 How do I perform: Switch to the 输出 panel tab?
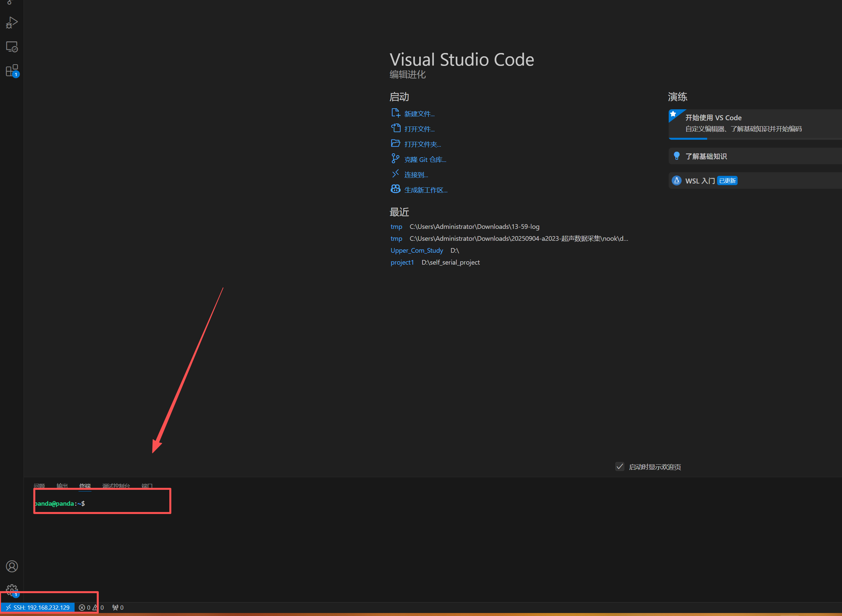pyautogui.click(x=62, y=486)
